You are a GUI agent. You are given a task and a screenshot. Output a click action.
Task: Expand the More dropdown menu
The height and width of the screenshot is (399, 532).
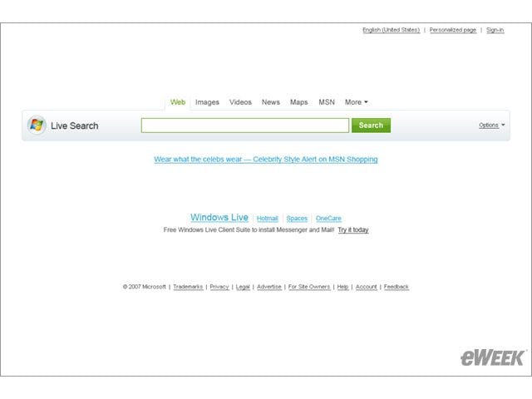357,102
